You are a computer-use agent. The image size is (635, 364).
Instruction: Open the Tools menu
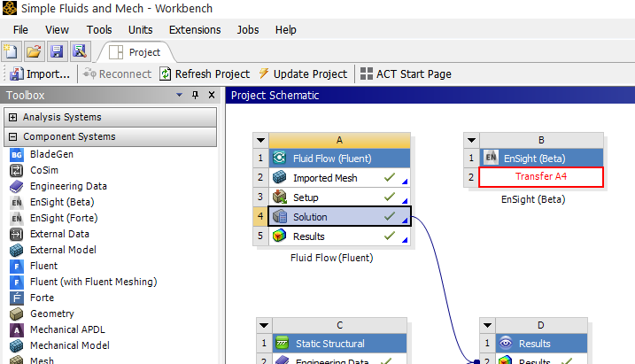pos(99,30)
